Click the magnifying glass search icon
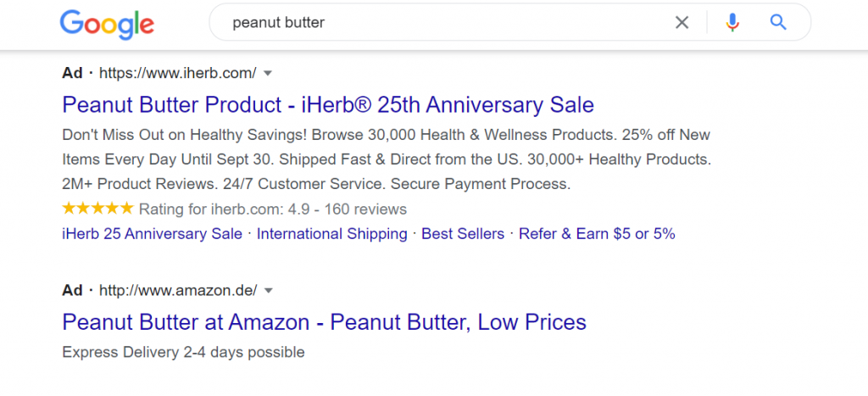The height and width of the screenshot is (396, 868). pos(778,23)
